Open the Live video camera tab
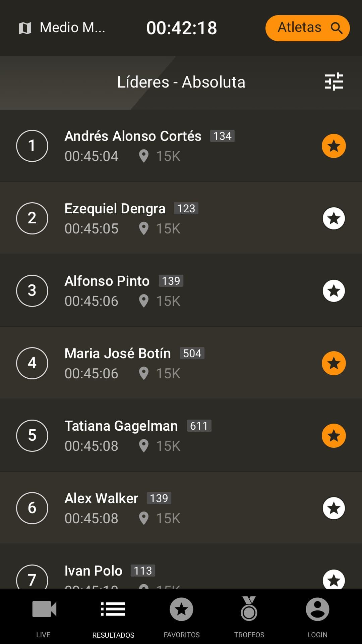The image size is (362, 644). (x=44, y=609)
